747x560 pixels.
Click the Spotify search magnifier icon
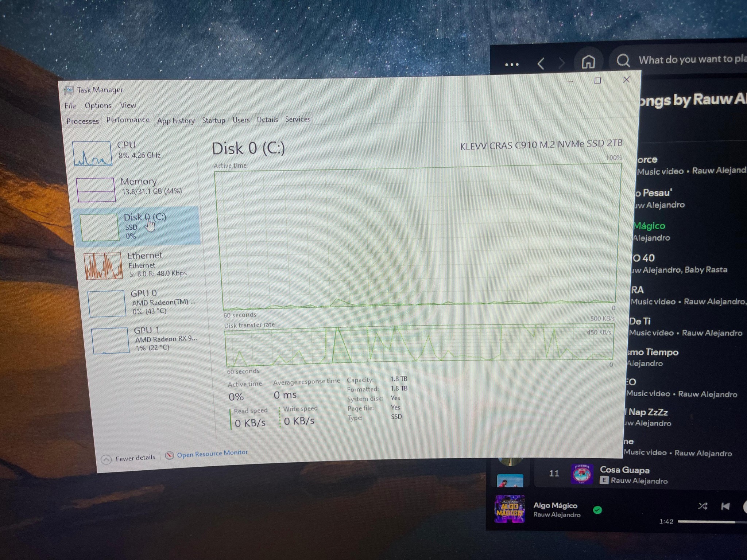(x=623, y=61)
